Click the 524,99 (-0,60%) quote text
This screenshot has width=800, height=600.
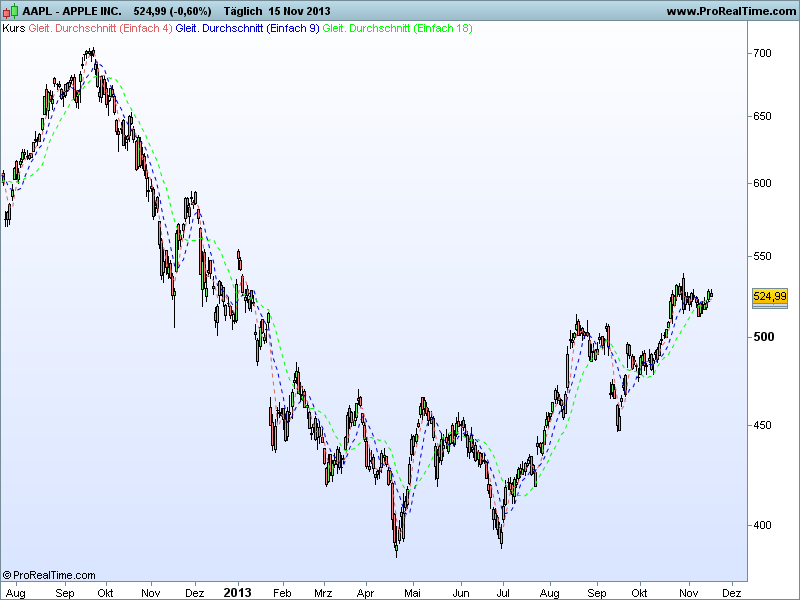tap(172, 11)
